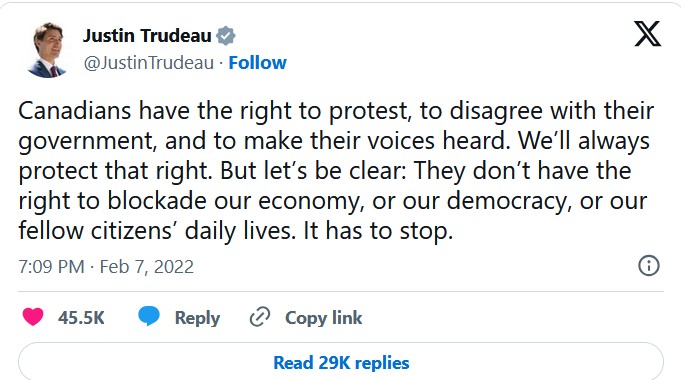Image resolution: width=681 pixels, height=380 pixels.
Task: Click the blue reply speech bubble icon
Action: 149,316
